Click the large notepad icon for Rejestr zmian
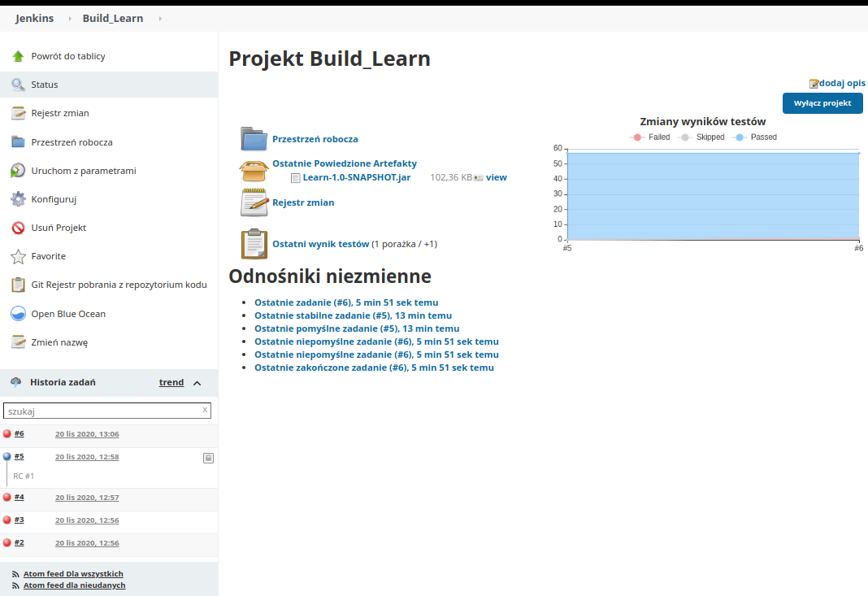The image size is (868, 596). 254,202
